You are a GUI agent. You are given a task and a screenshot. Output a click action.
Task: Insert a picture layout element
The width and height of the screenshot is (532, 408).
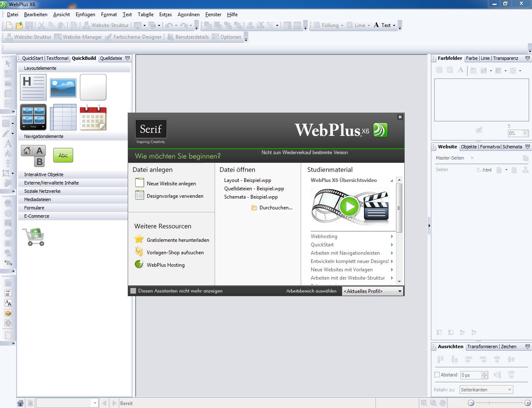63,87
